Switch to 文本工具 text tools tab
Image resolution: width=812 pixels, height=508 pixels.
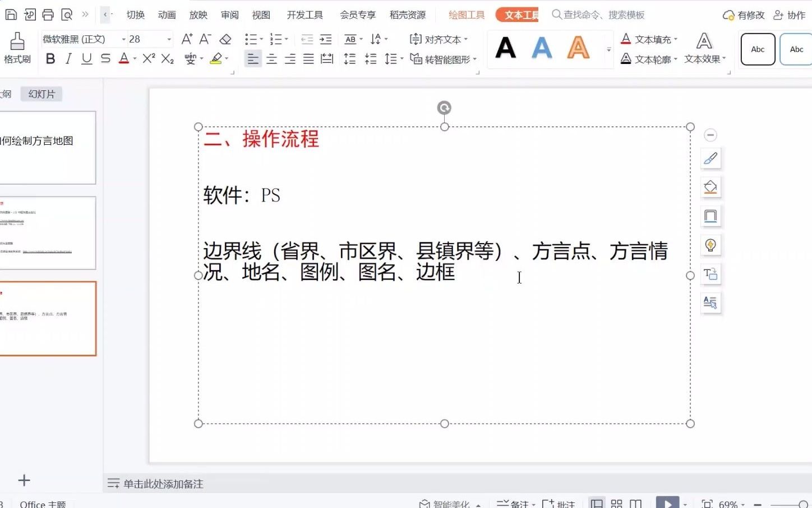click(517, 15)
